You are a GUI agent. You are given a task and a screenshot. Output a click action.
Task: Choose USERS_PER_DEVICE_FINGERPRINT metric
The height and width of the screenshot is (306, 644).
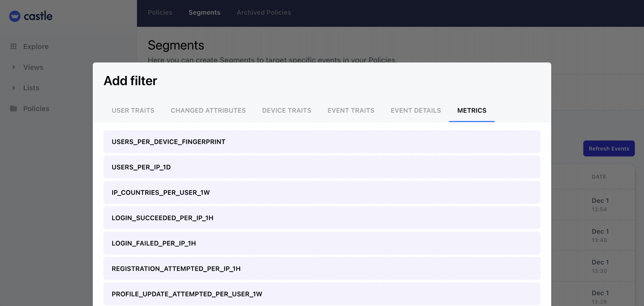[322, 142]
